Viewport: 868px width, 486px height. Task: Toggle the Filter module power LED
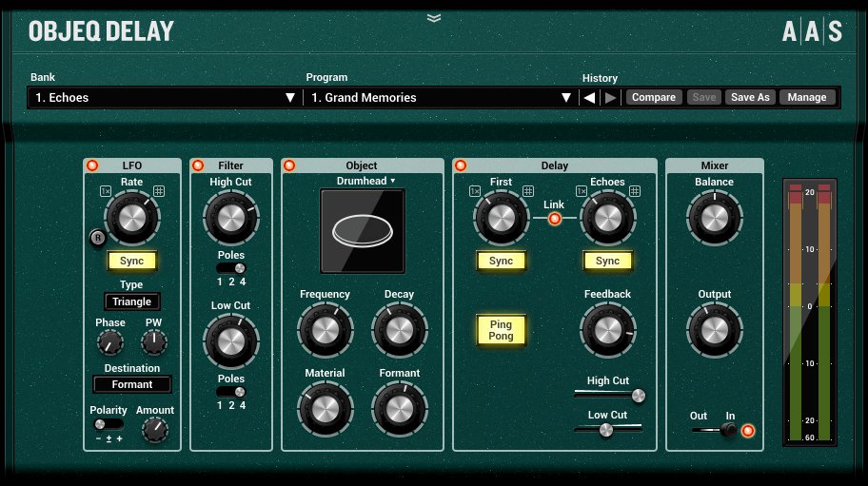[x=199, y=165]
